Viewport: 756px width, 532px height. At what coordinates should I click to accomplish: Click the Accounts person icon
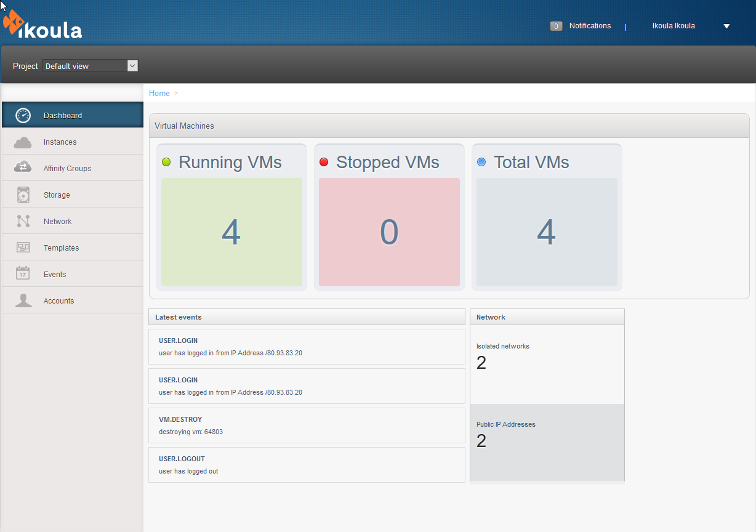click(x=23, y=300)
